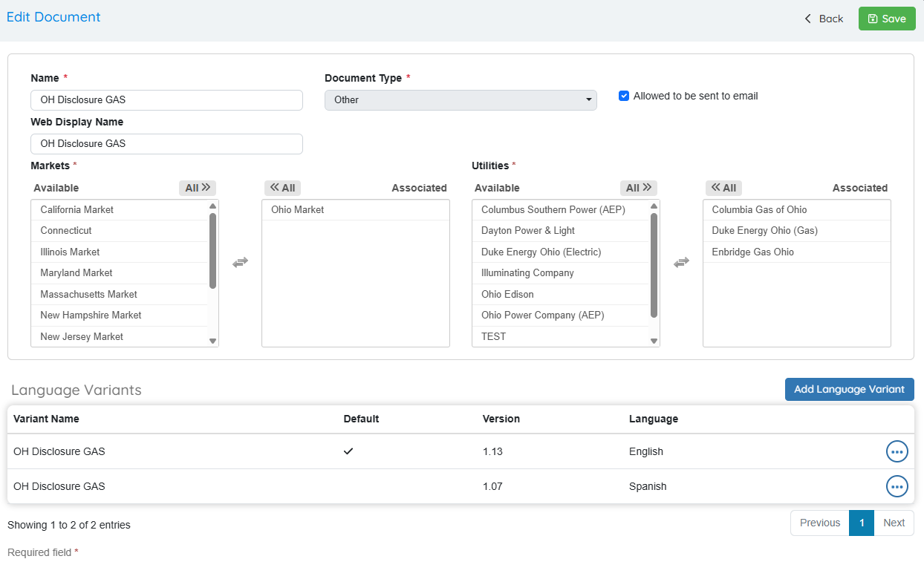Select Illuminating Company utility
The height and width of the screenshot is (582, 924).
click(x=560, y=273)
